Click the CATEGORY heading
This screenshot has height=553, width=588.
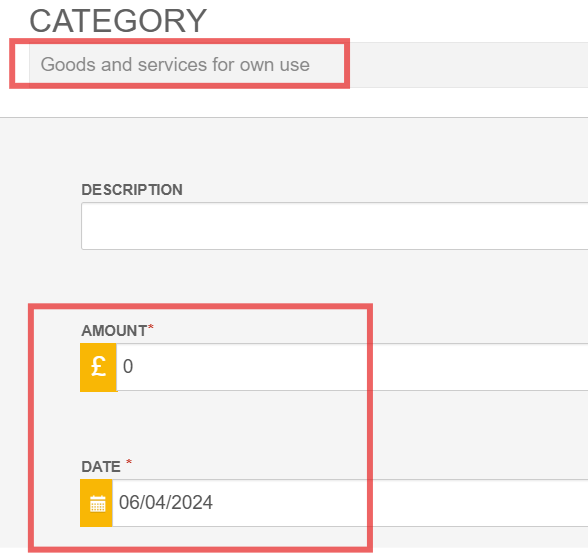point(118,21)
